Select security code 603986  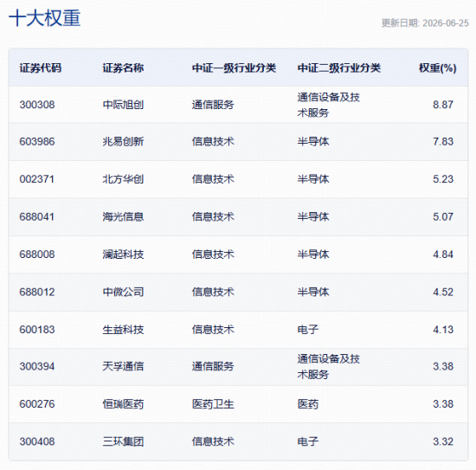[37, 141]
